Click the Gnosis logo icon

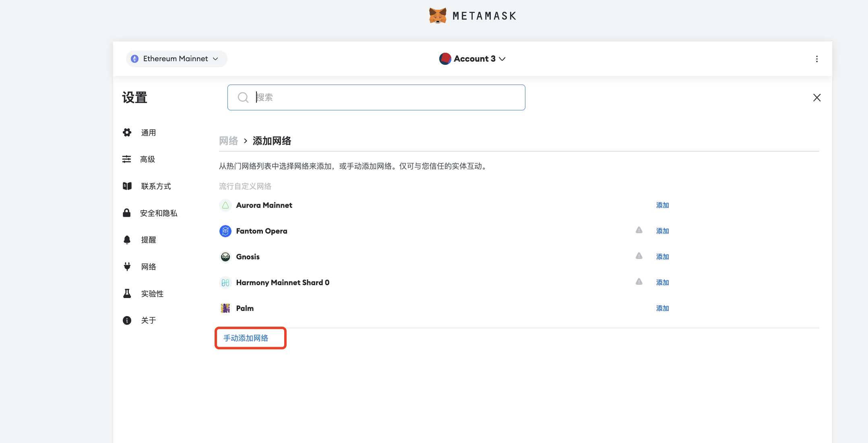click(225, 257)
